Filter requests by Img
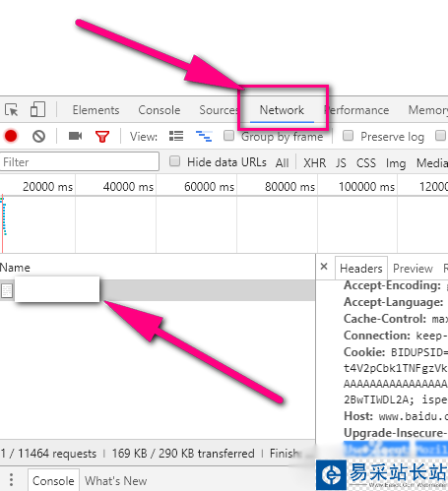448x491 pixels. [x=396, y=163]
